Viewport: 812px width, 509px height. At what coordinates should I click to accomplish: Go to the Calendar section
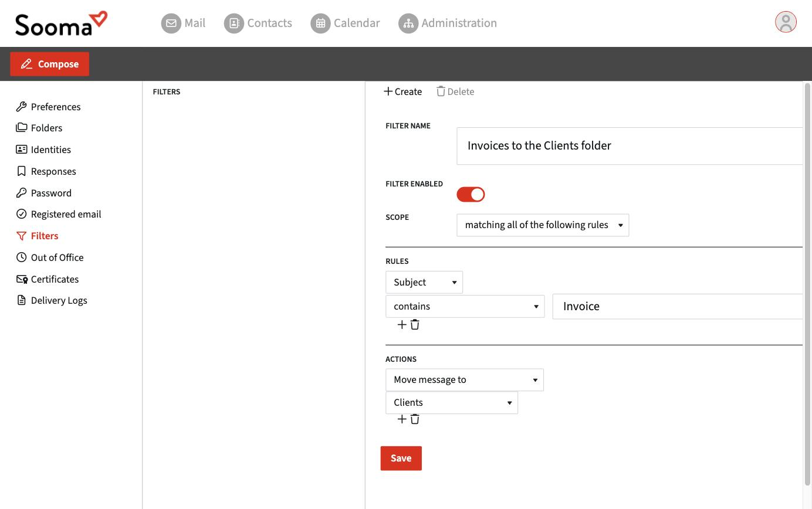tap(345, 23)
